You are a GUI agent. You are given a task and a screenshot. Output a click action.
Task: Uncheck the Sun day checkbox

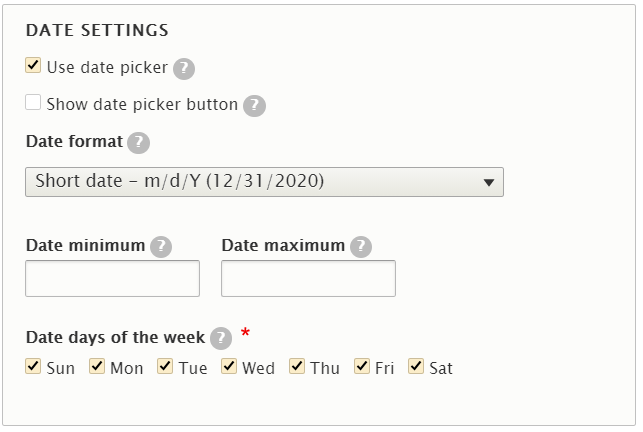[33, 366]
